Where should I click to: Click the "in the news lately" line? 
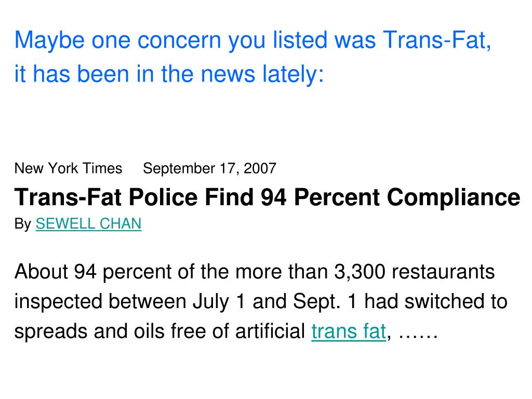point(169,74)
